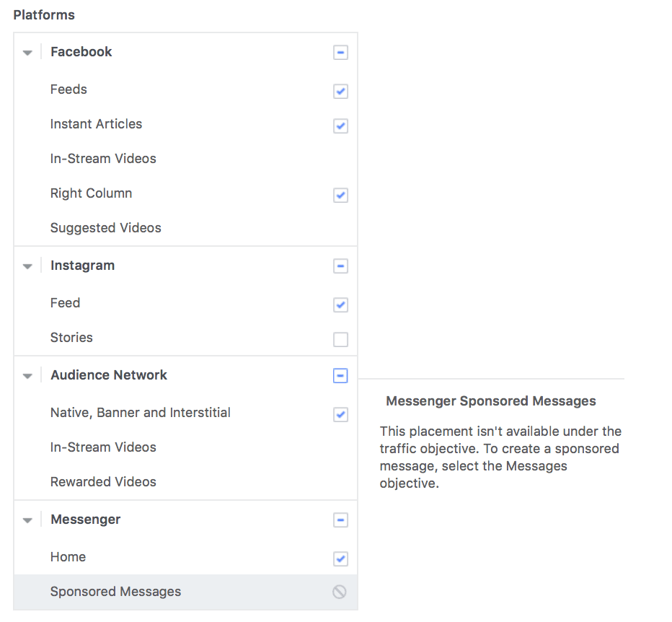Screen dimensions: 672x622
Task: Enable the Instagram Stories checkbox
Action: (340, 339)
